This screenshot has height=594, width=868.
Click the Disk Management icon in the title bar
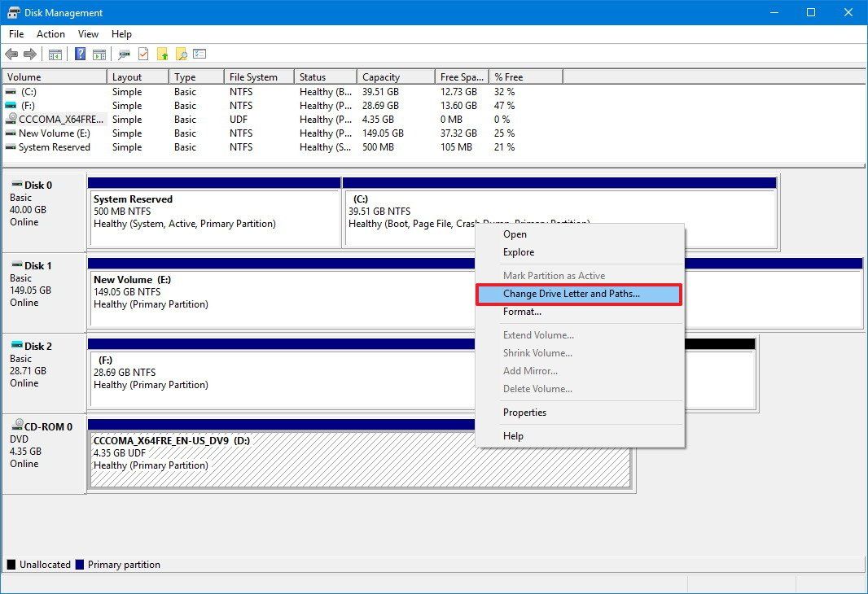pyautogui.click(x=11, y=12)
